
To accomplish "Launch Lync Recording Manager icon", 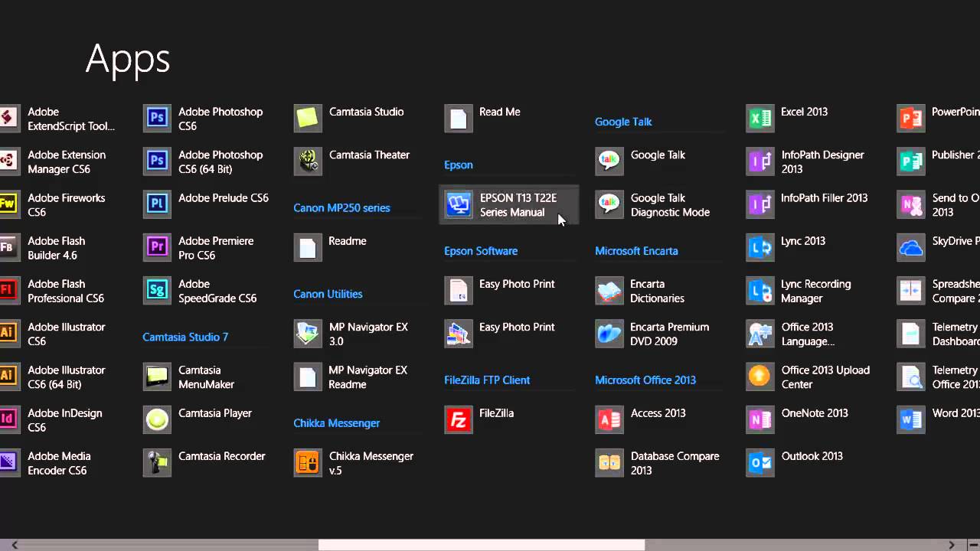I will (760, 291).
